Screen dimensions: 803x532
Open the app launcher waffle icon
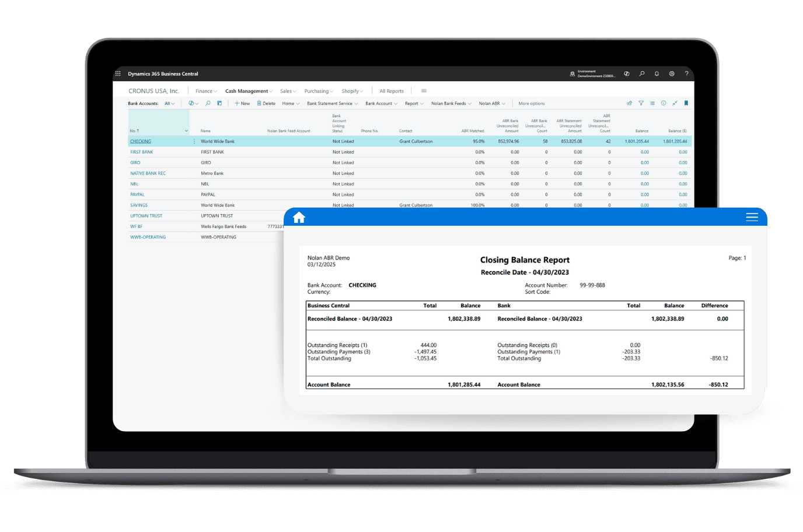click(118, 73)
